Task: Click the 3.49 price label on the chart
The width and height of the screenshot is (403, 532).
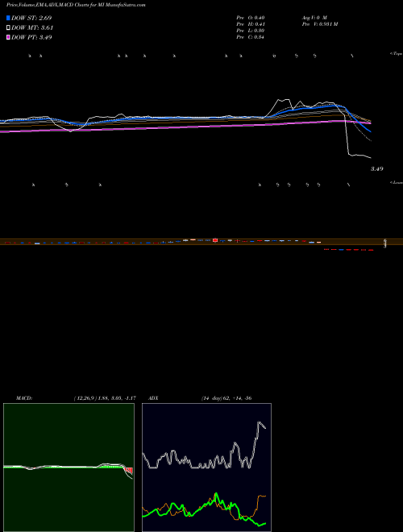Action: click(376, 168)
